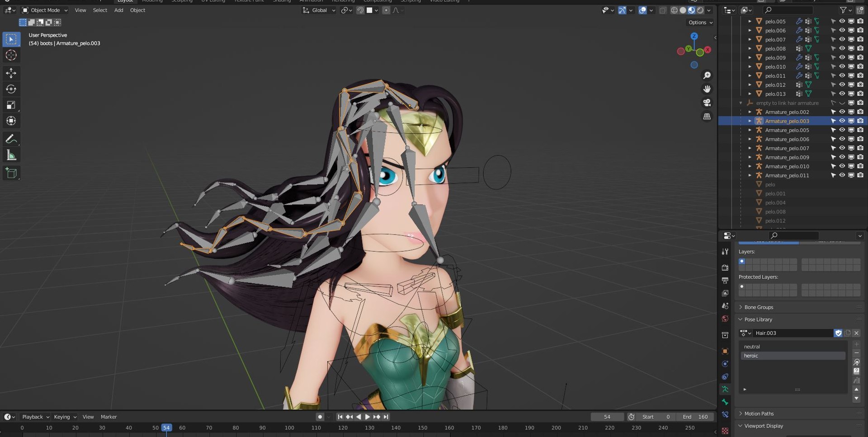The height and width of the screenshot is (437, 868).
Task: Expand the Bone Groups panel
Action: [x=759, y=307]
